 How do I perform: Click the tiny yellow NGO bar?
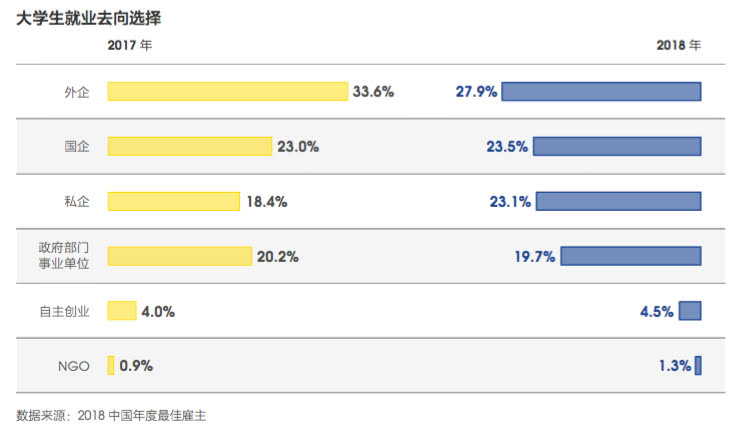pyautogui.click(x=111, y=366)
